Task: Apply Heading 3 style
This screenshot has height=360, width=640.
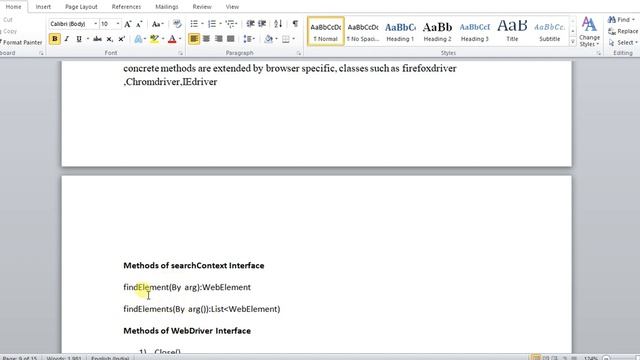Action: 474,31
